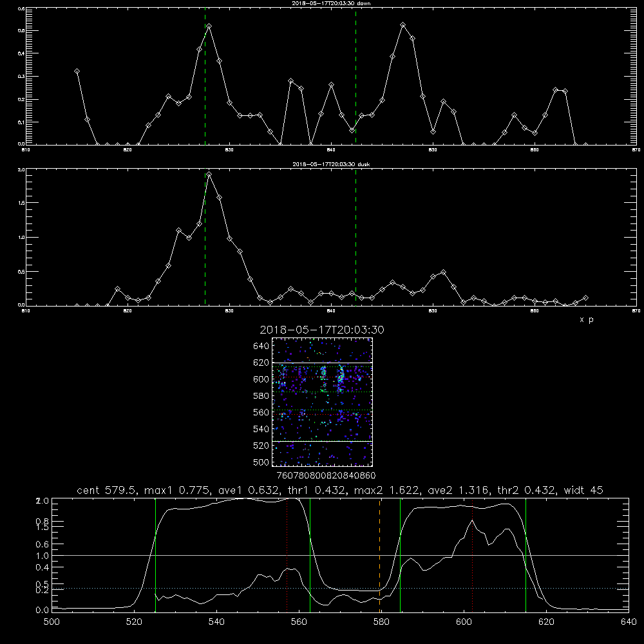Click the red dotted peak line near 557

pos(287,554)
